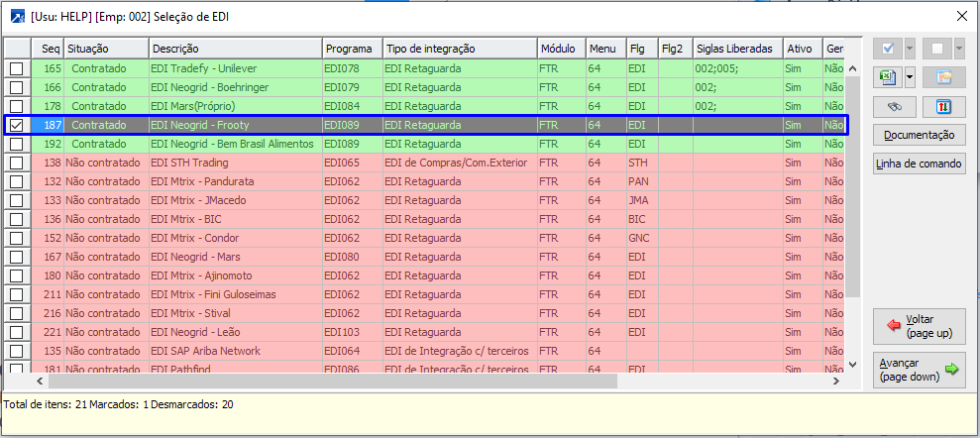
Task: Tick the EDI Mtrix - Condor checkbox
Action: [17, 238]
